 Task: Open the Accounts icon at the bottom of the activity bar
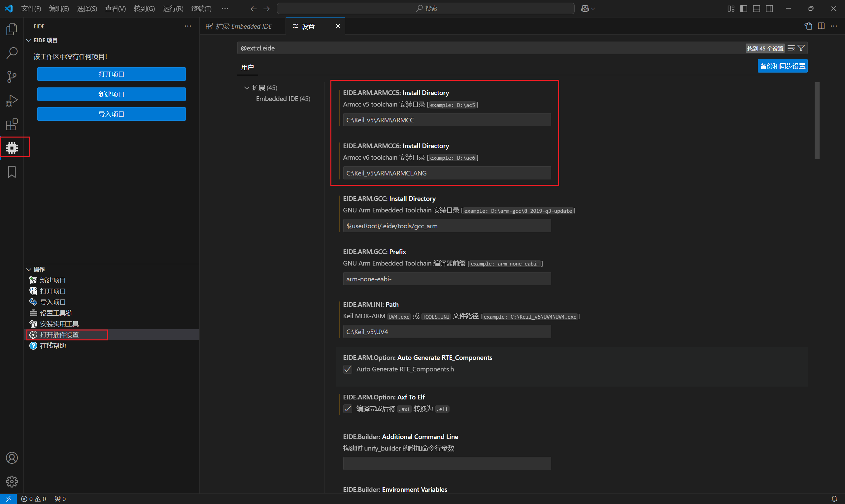point(12,458)
